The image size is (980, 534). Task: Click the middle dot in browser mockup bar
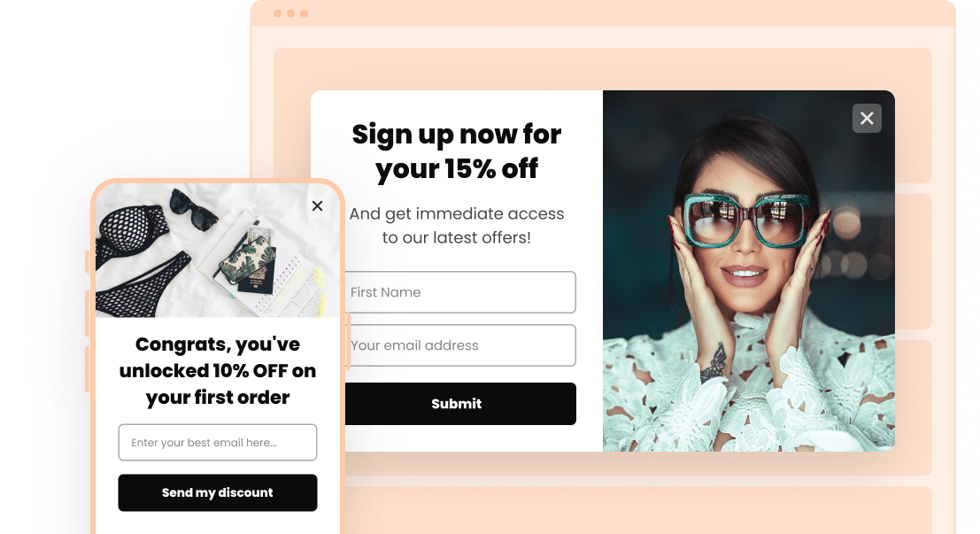(290, 13)
